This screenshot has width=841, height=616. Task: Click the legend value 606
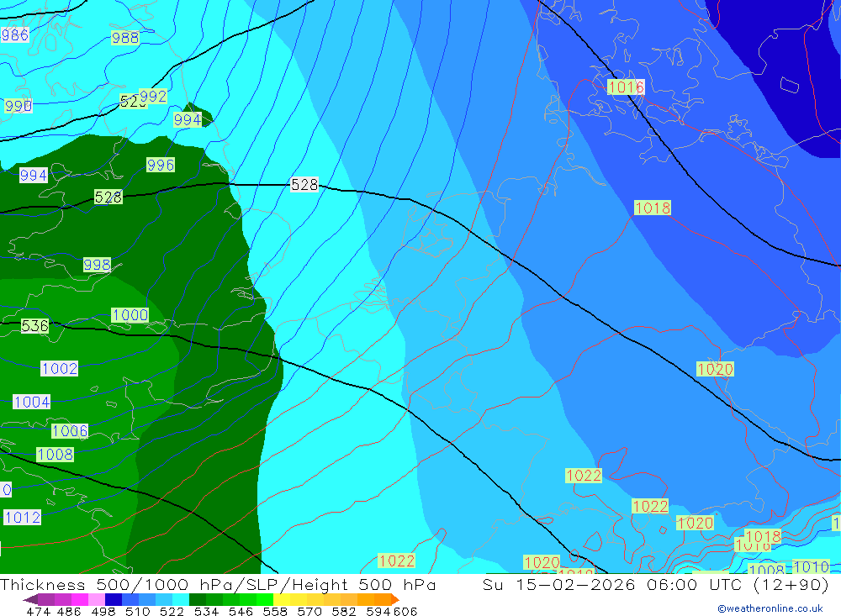[x=405, y=612]
